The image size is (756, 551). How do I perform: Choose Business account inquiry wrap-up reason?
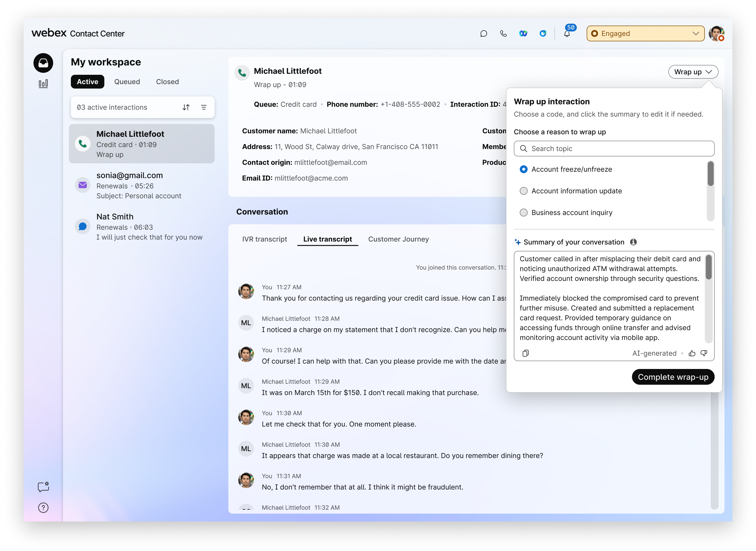click(523, 213)
